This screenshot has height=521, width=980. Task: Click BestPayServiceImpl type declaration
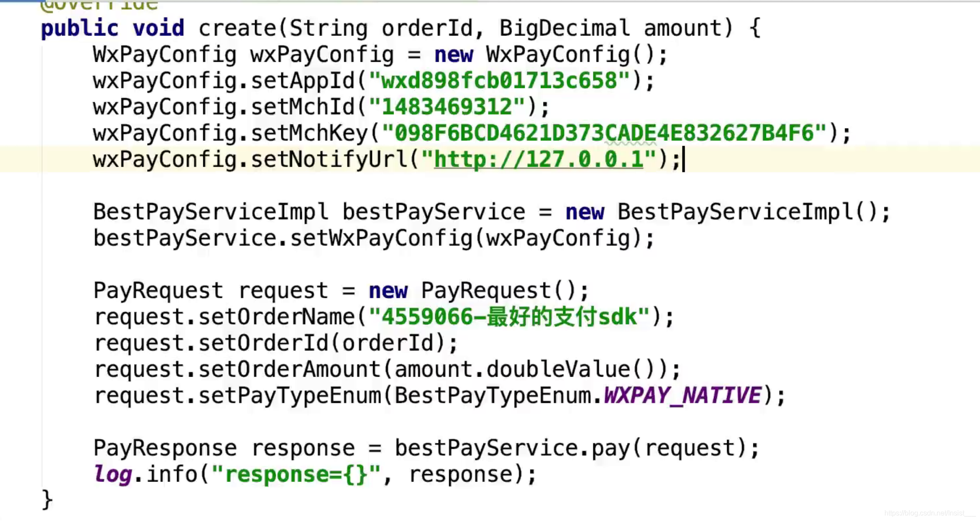point(211,212)
